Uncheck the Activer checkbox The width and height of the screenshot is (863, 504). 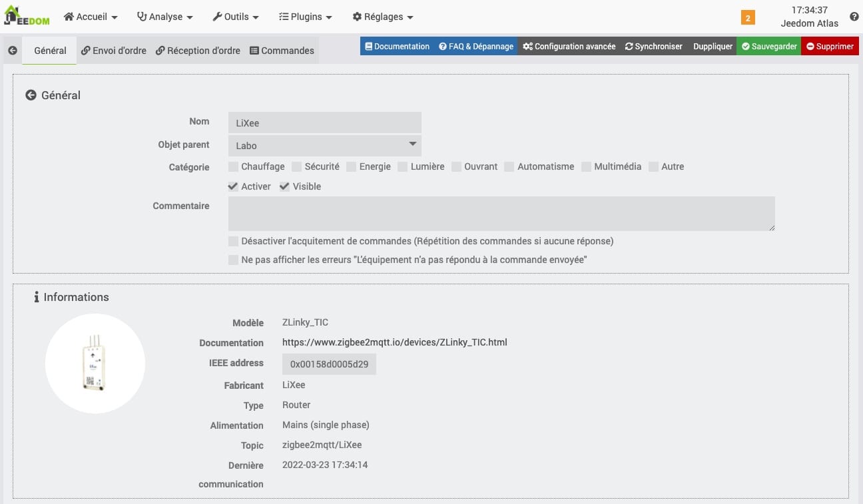click(x=233, y=186)
